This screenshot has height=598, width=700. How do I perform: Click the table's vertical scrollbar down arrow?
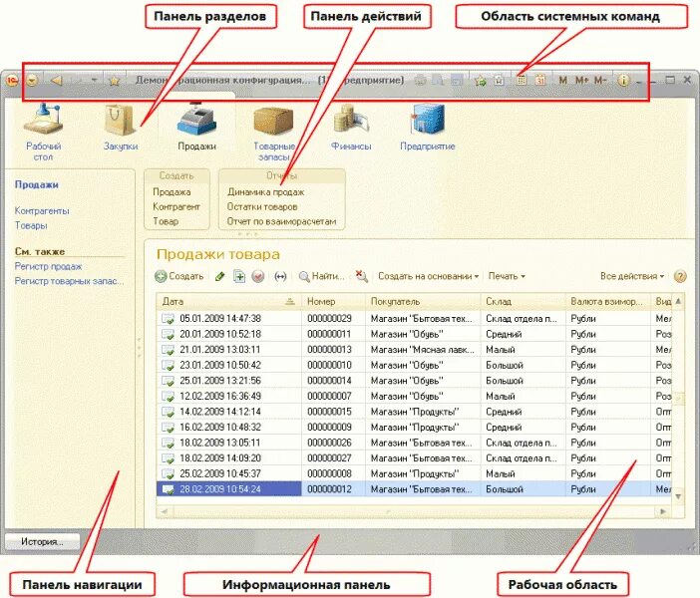click(x=679, y=496)
